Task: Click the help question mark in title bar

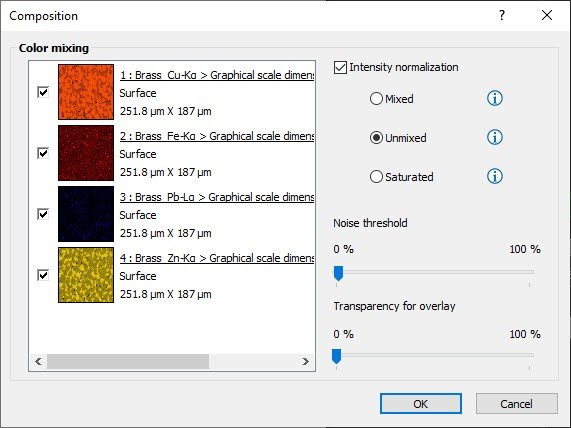Action: (502, 15)
